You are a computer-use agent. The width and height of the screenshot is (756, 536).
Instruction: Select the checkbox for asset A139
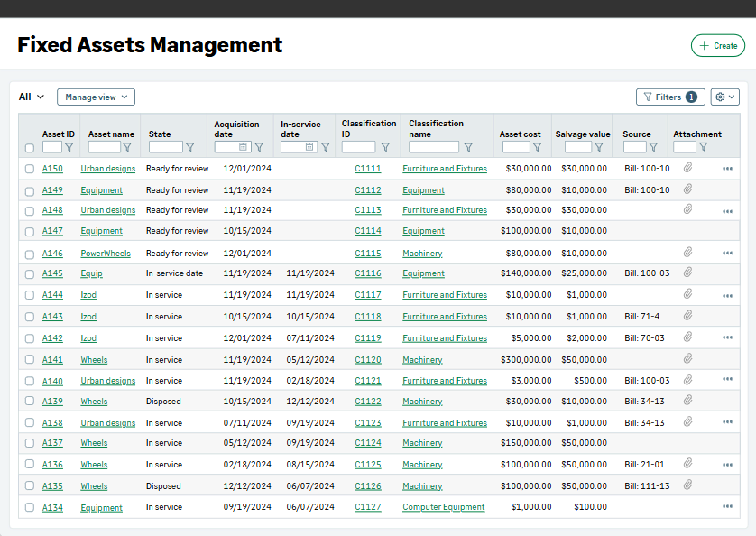click(x=30, y=401)
